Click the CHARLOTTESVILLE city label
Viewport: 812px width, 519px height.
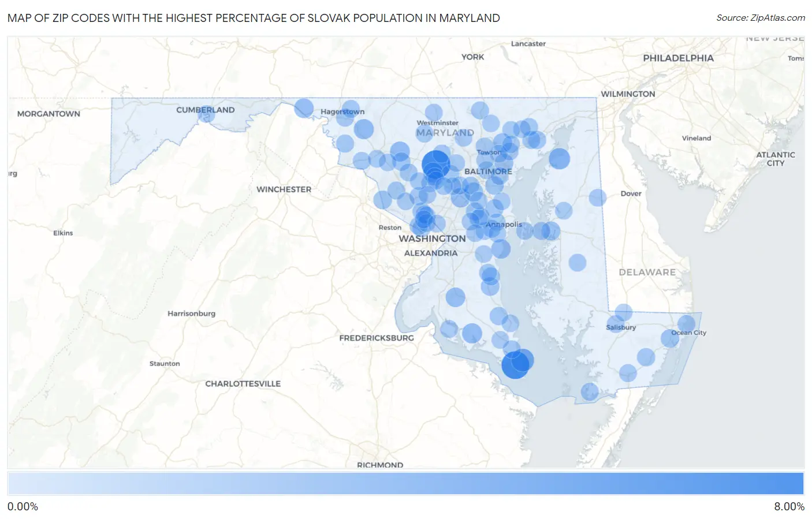(x=243, y=384)
